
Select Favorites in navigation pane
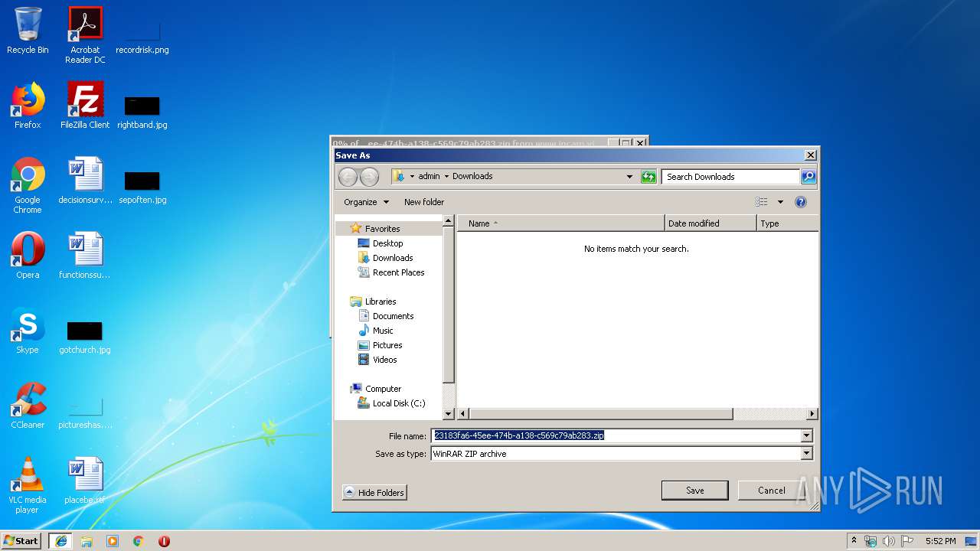coord(382,229)
